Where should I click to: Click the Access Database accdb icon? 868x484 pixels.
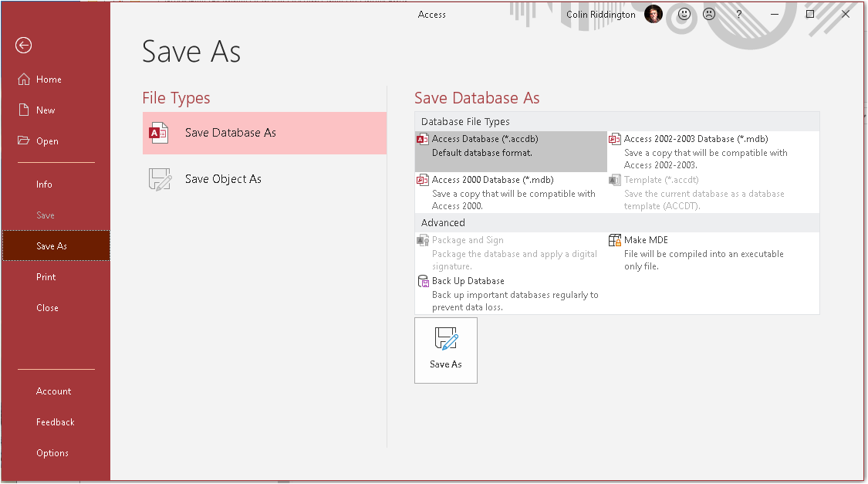422,139
